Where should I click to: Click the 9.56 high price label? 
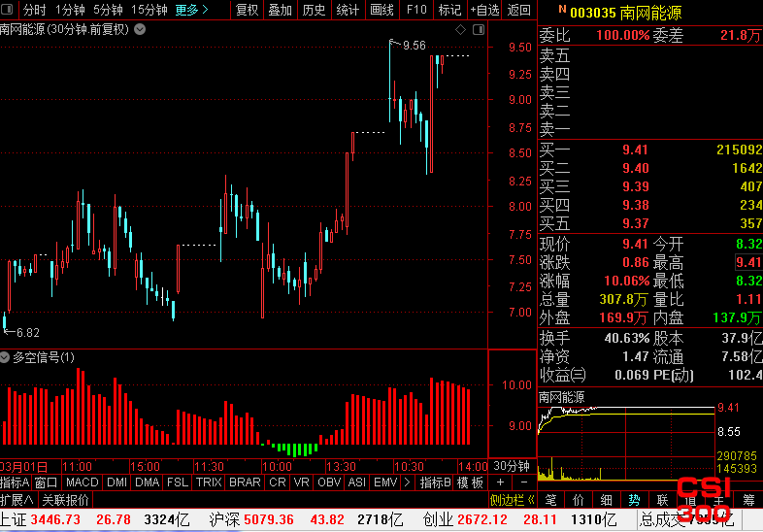415,46
